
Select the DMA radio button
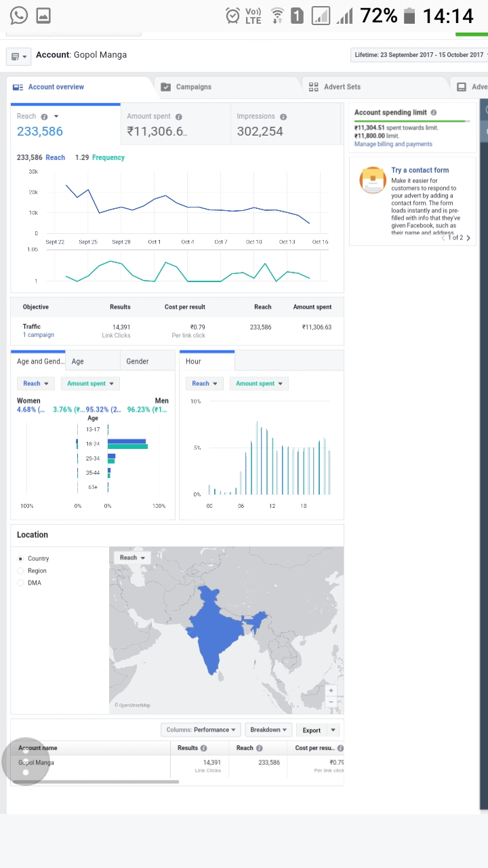click(x=20, y=583)
